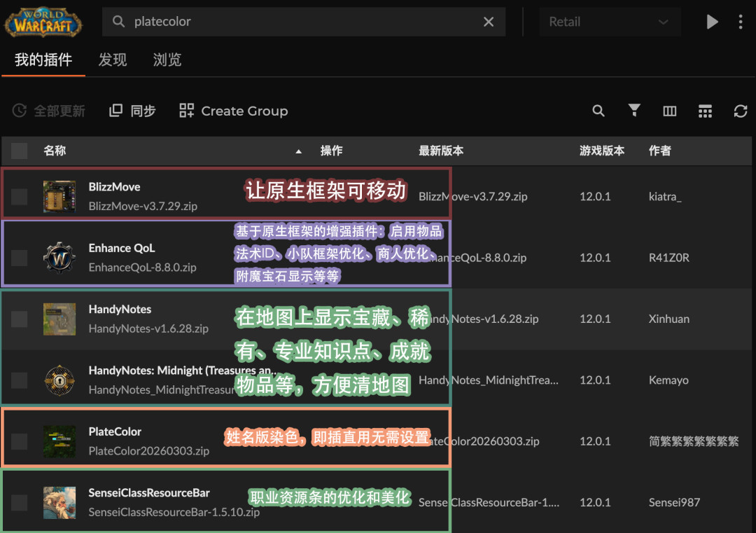
Task: Open the BlizzMove addon name
Action: 114,187
